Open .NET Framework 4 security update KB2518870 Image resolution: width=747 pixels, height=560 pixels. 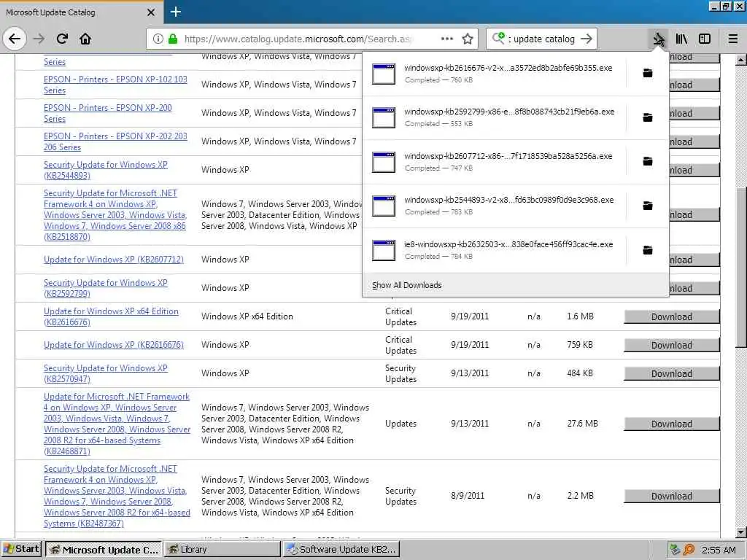[115, 215]
